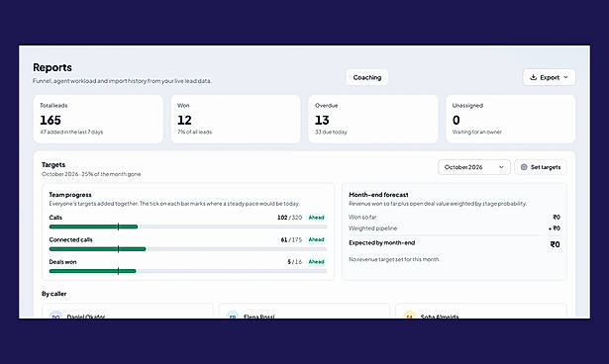Click the Reports page heading
Screen dimensions: 609x364
[x=52, y=67]
